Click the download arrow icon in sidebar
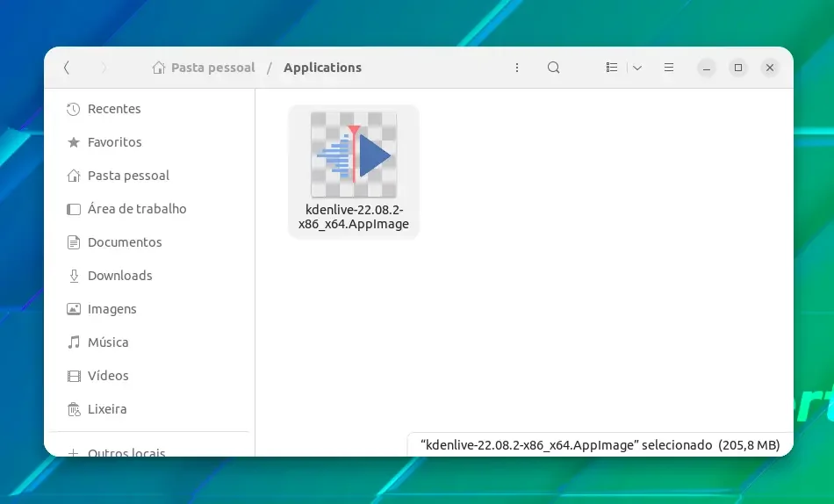Viewport: 834px width, 504px height. (74, 276)
